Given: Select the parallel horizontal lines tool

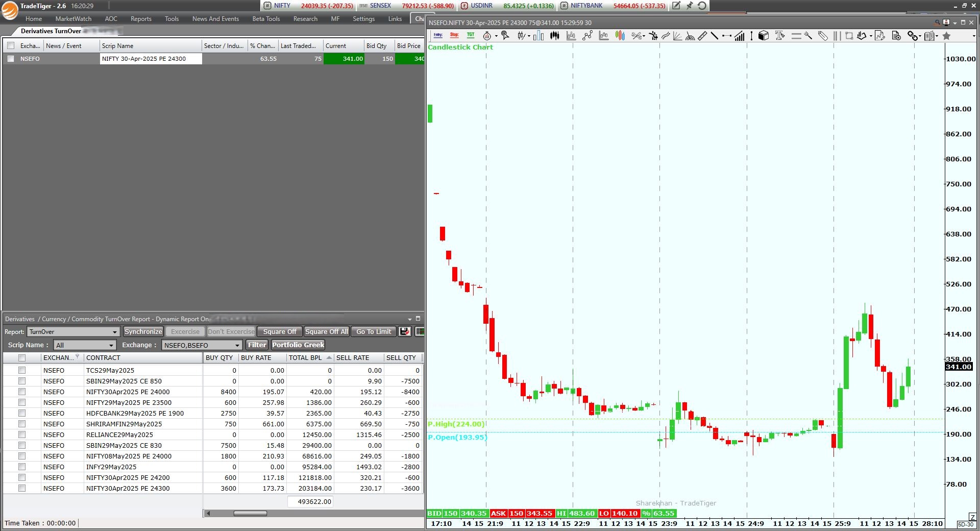Looking at the screenshot, I should 796,36.
